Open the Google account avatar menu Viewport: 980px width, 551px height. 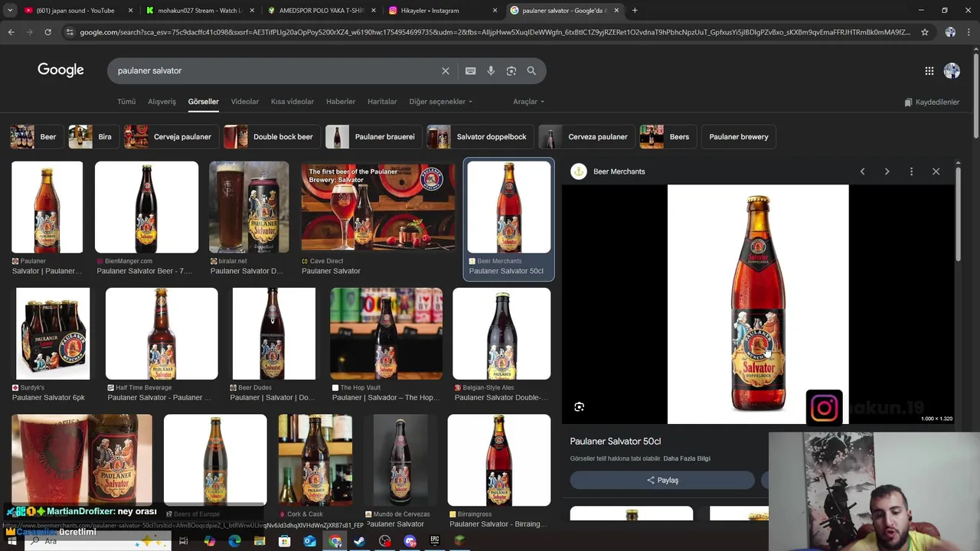pos(952,70)
